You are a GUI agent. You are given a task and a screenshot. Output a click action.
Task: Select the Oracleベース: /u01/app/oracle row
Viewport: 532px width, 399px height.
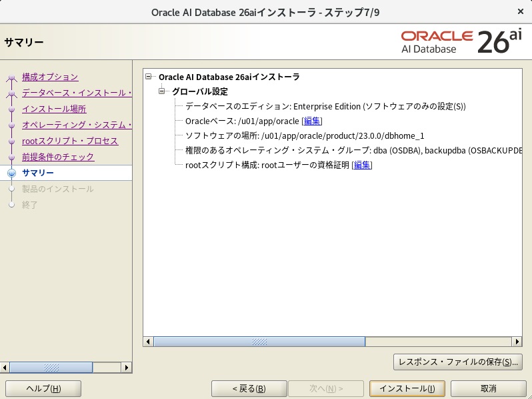(253, 121)
